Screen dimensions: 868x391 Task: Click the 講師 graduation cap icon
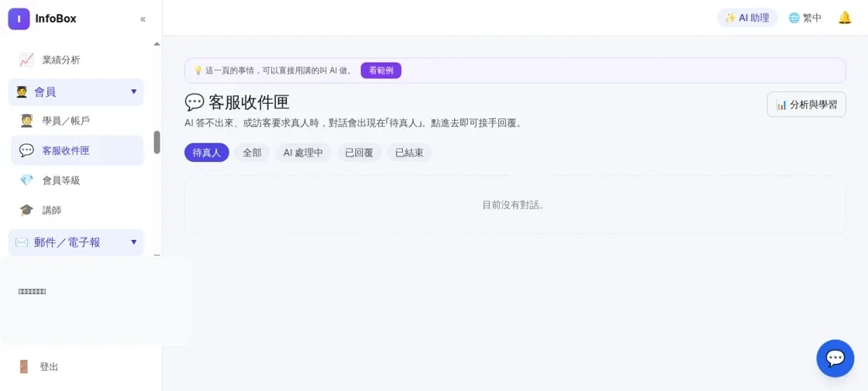pyautogui.click(x=26, y=210)
